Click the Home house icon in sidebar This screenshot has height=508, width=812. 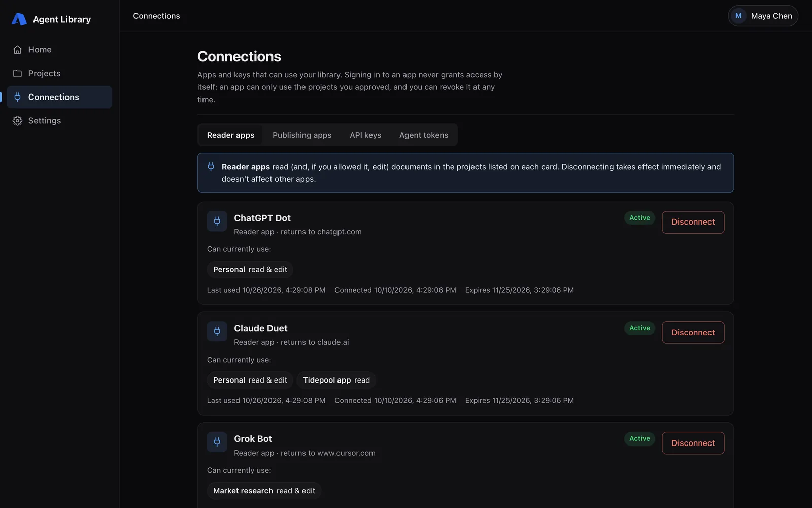pos(18,50)
